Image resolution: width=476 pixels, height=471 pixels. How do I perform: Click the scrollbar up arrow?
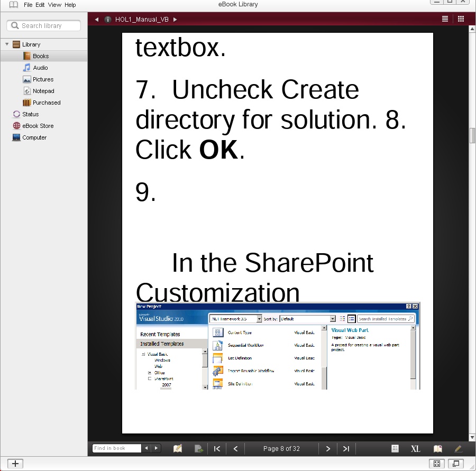tap(472, 29)
